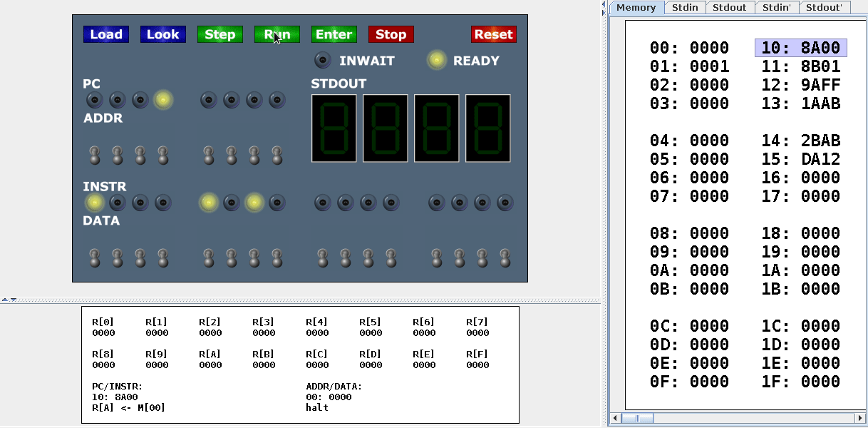
Task: Click the INWAIT indicator light
Action: click(x=323, y=61)
